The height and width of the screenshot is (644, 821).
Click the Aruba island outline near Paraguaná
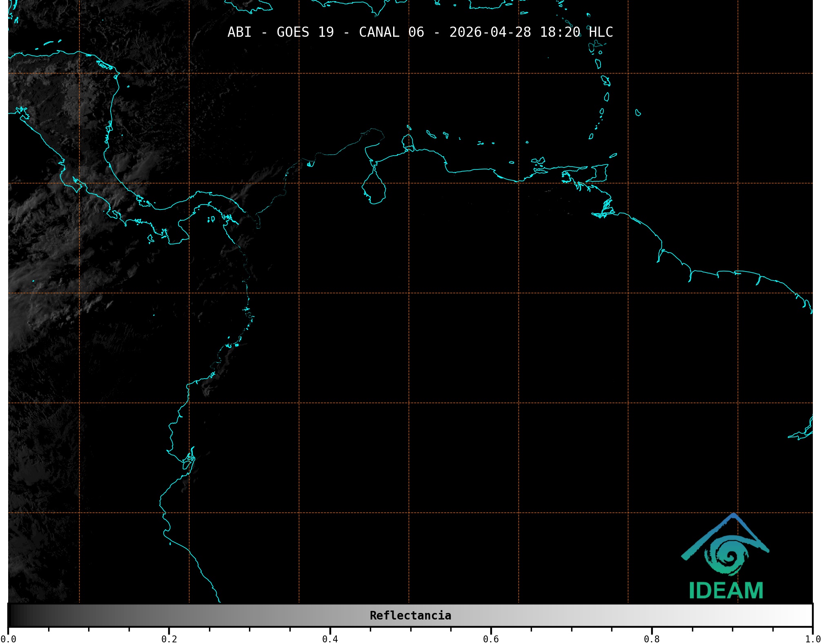click(x=409, y=128)
